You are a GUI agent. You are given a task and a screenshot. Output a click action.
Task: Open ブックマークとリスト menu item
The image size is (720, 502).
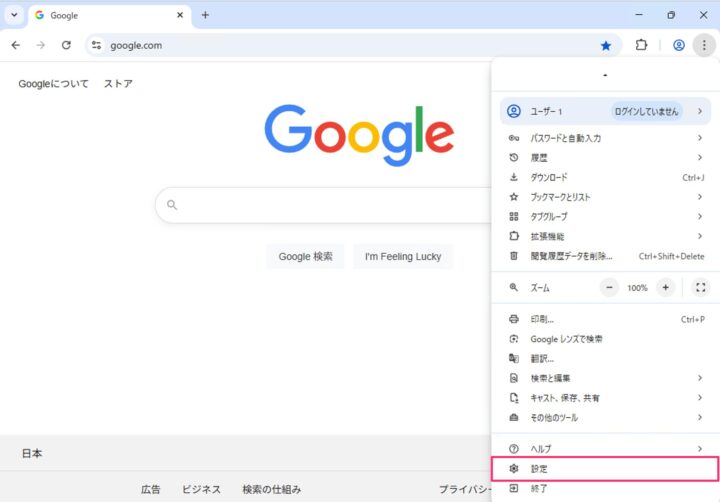tap(605, 197)
